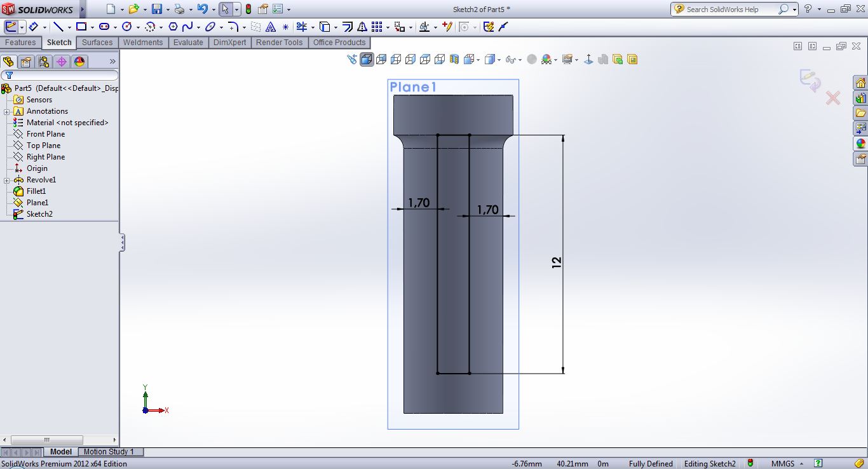Click the Section View icon
The height and width of the screenshot is (469, 868).
click(454, 60)
